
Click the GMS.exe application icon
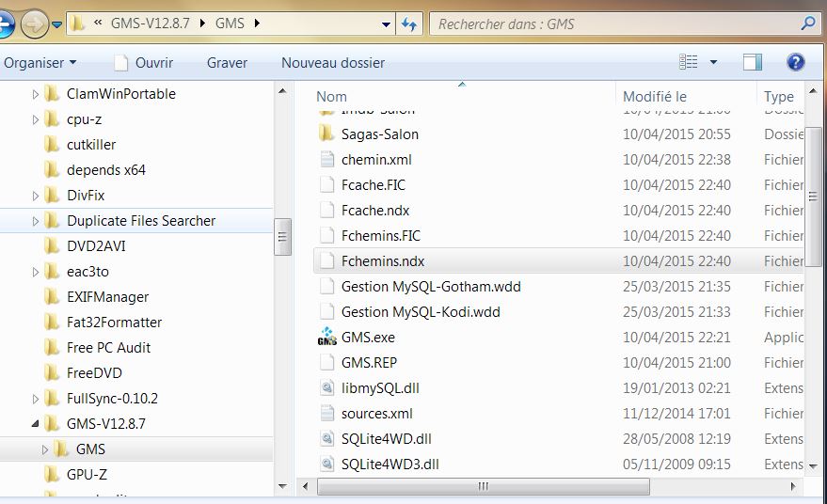pos(326,338)
